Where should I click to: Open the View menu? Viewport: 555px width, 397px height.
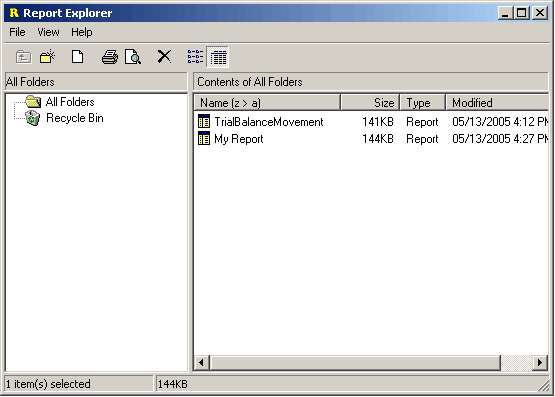click(48, 32)
